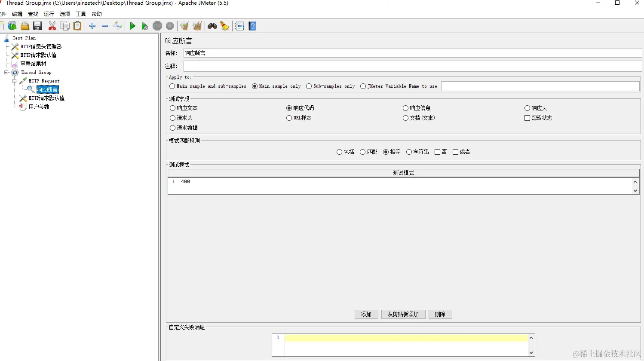Click the 删除 button
The image size is (644, 361).
[x=440, y=315]
